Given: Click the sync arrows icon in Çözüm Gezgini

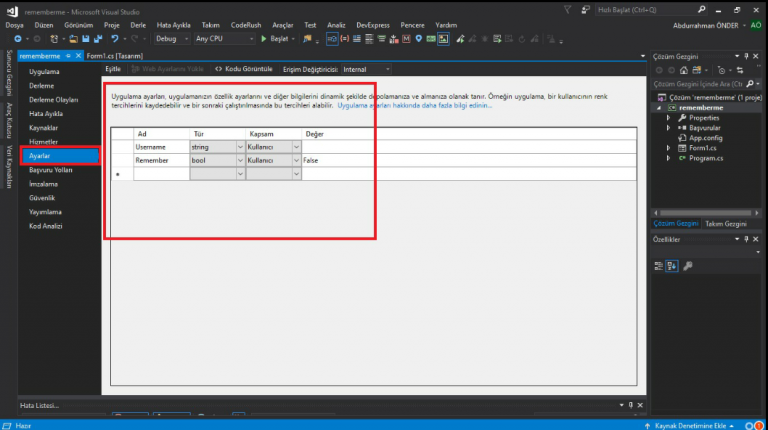Looking at the screenshot, I should pos(740,70).
